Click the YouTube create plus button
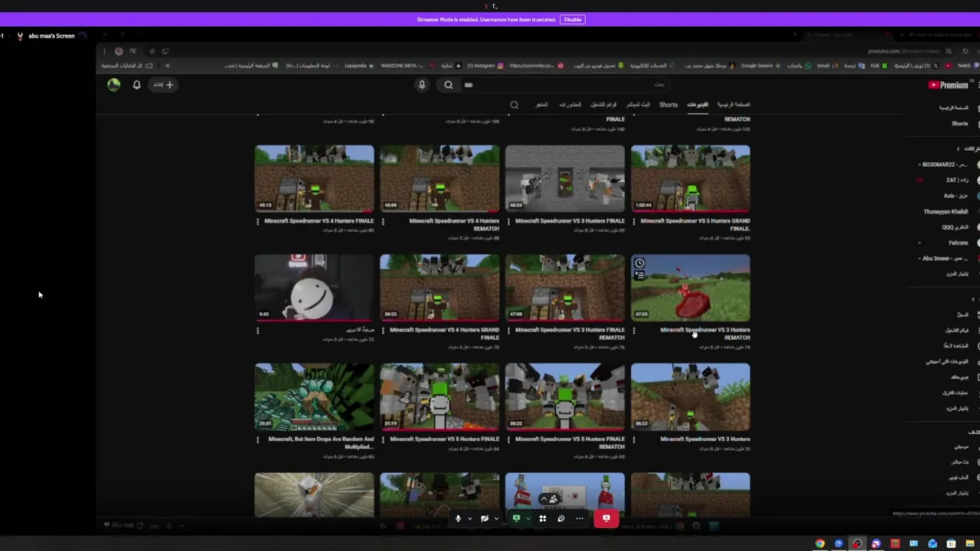The height and width of the screenshot is (551, 980). pos(164,85)
